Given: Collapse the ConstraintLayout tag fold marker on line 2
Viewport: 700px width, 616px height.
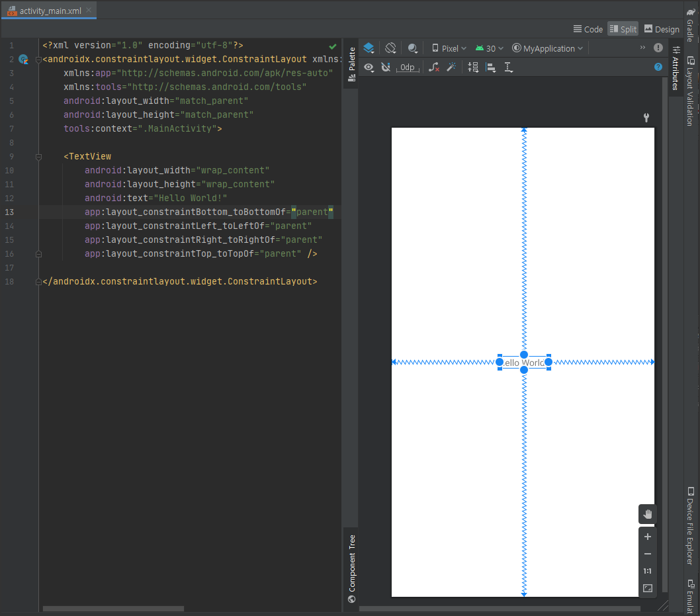Looking at the screenshot, I should pyautogui.click(x=39, y=60).
